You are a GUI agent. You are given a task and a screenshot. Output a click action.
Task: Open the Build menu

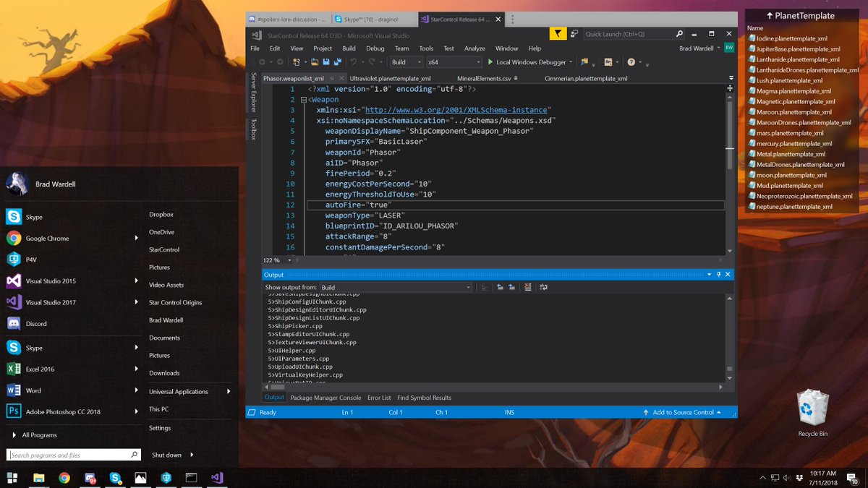349,48
